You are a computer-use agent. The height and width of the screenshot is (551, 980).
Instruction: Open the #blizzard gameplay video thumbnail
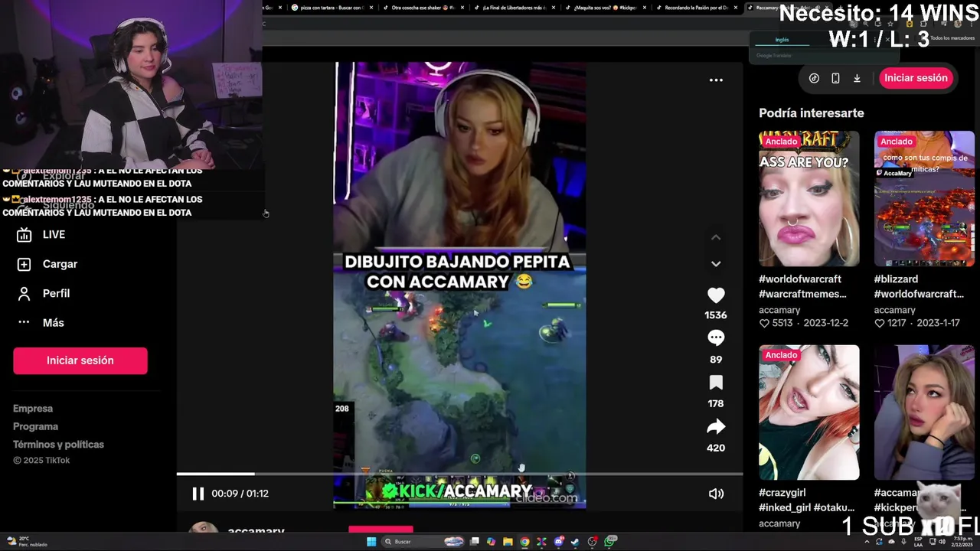924,199
